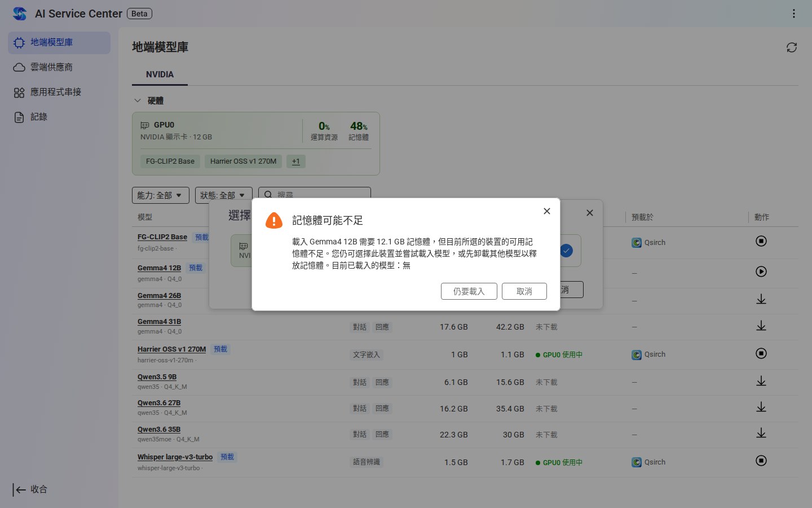This screenshot has width=812, height=508.
Task: Download the Gemma4 31B model
Action: [x=761, y=326]
